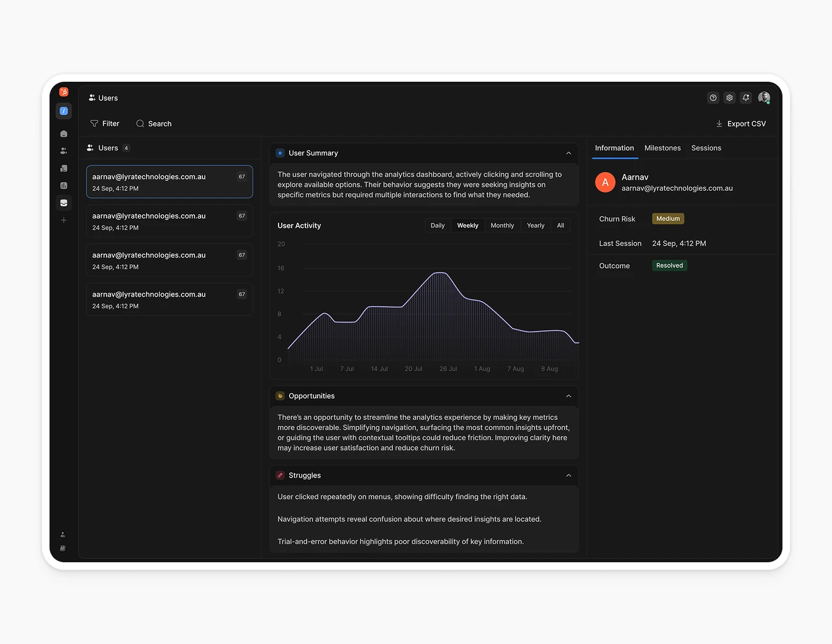Open the notifications bell icon
832x644 pixels.
746,97
